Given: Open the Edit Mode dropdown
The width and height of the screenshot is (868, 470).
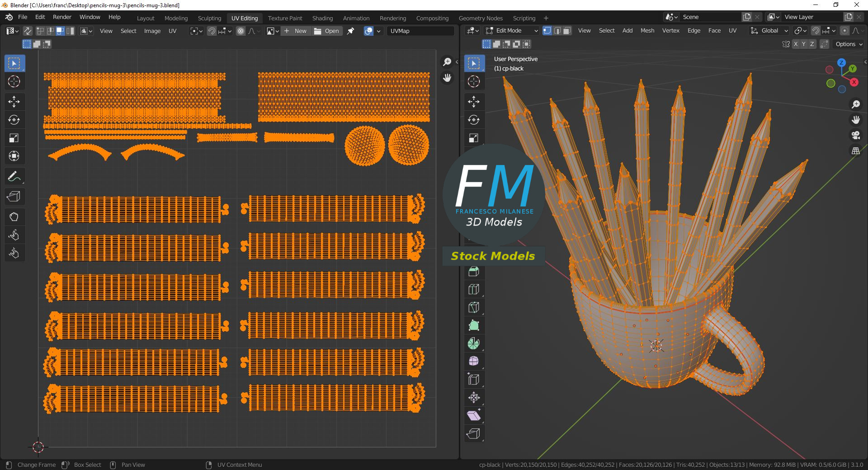Looking at the screenshot, I should pos(512,31).
